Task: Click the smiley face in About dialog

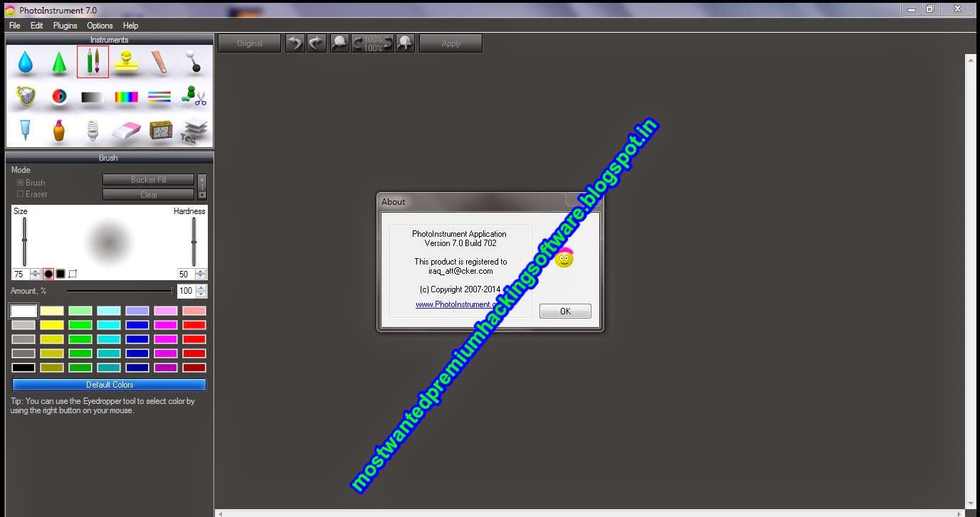Action: [x=564, y=259]
